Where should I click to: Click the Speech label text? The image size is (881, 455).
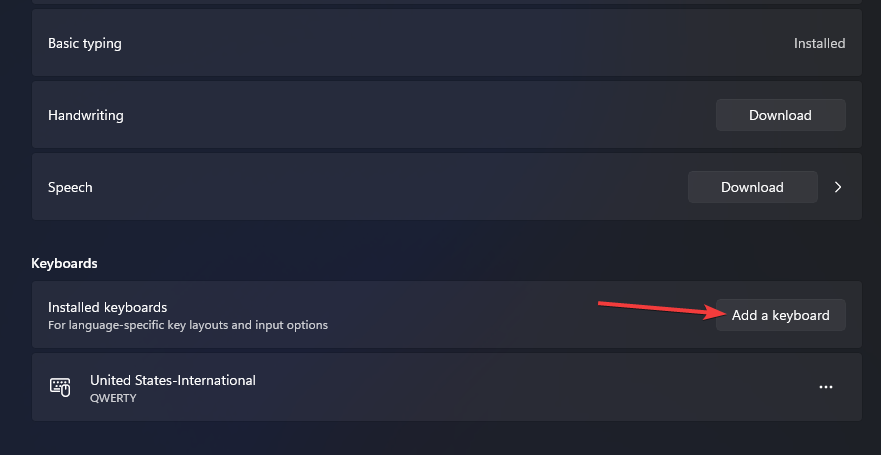(x=70, y=187)
